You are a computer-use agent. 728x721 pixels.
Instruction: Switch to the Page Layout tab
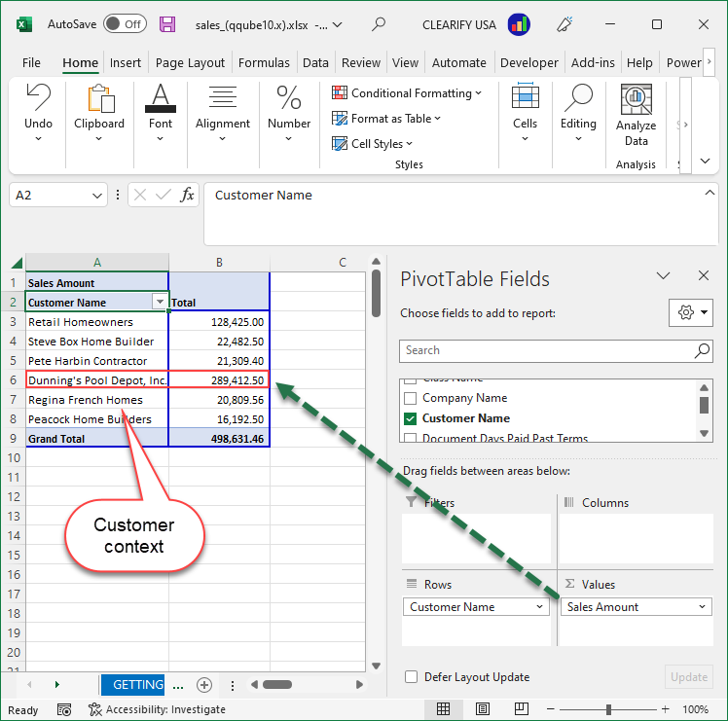click(190, 62)
